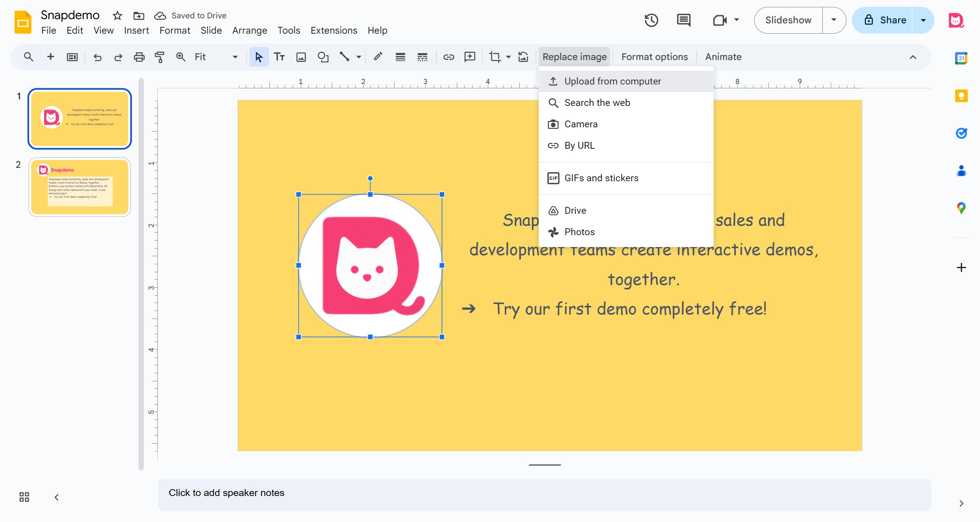Expand the Fit zoom dropdown
Image resolution: width=980 pixels, height=522 pixels.
click(235, 57)
